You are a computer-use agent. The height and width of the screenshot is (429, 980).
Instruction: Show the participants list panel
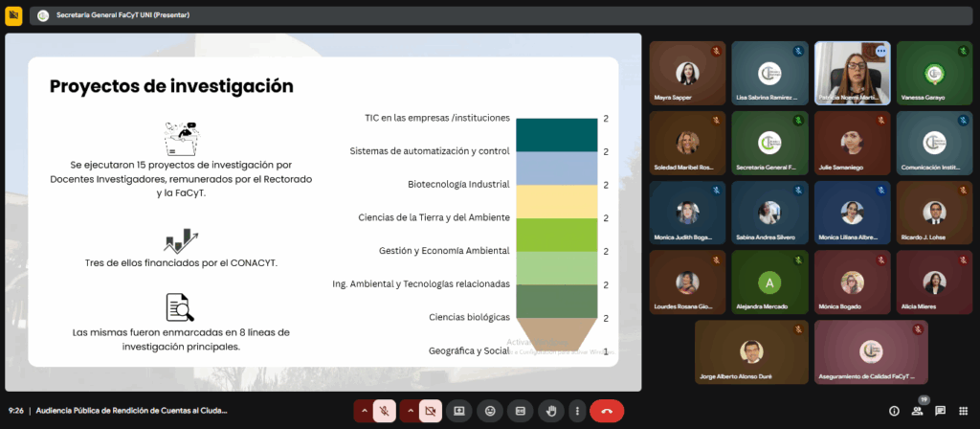pyautogui.click(x=918, y=411)
